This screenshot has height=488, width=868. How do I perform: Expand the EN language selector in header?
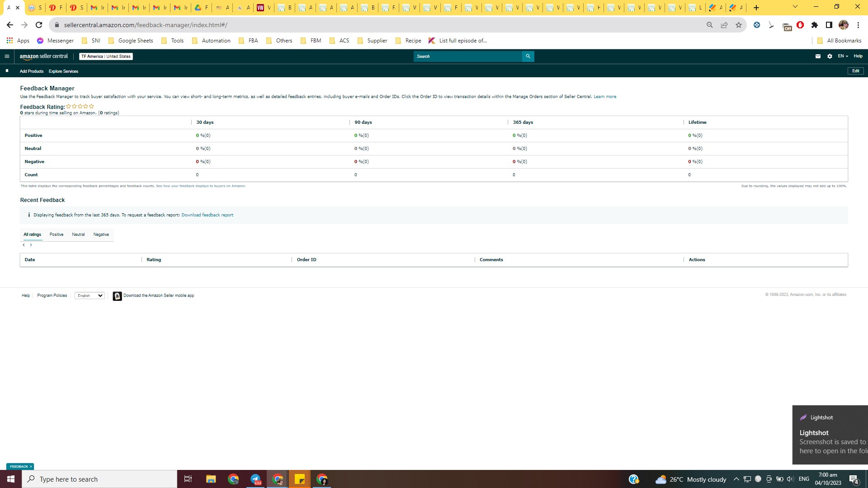[x=843, y=56]
